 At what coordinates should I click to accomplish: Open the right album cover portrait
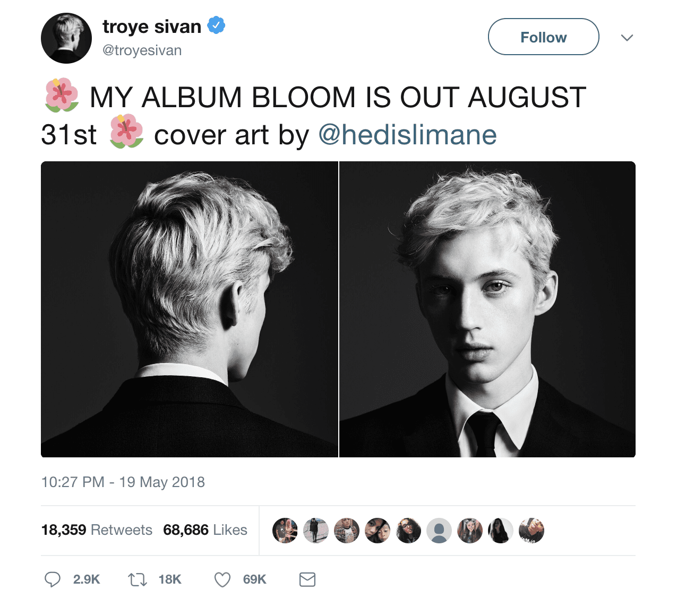click(x=487, y=309)
